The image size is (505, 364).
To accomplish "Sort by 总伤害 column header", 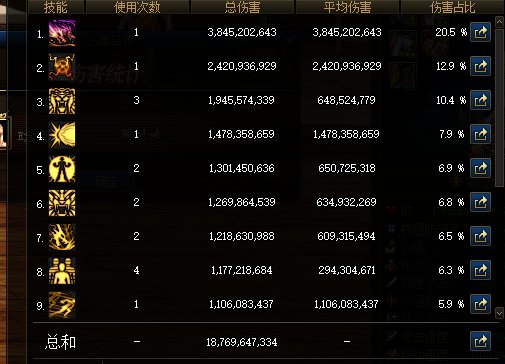I will [242, 7].
